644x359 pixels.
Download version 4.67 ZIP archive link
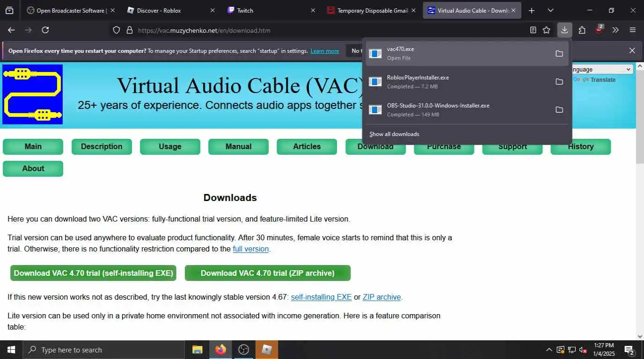pos(381,297)
